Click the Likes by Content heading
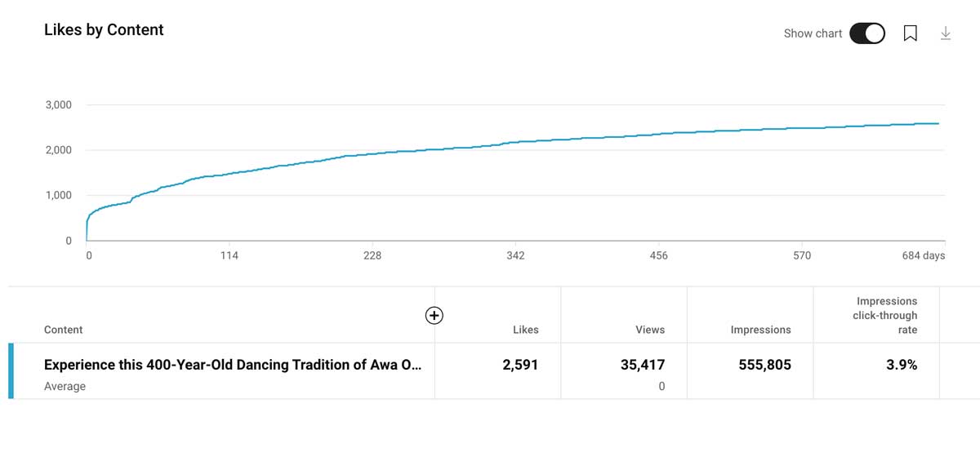980x457 pixels. click(x=104, y=30)
